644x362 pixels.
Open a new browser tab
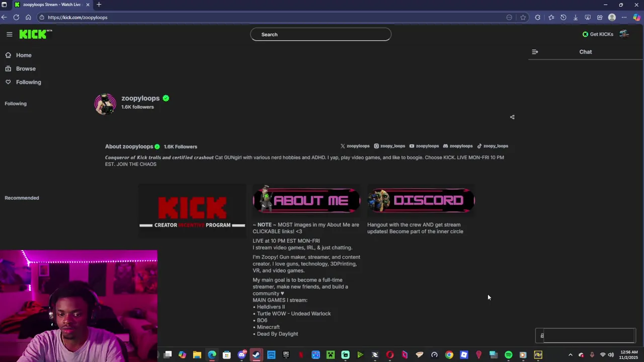point(99,5)
